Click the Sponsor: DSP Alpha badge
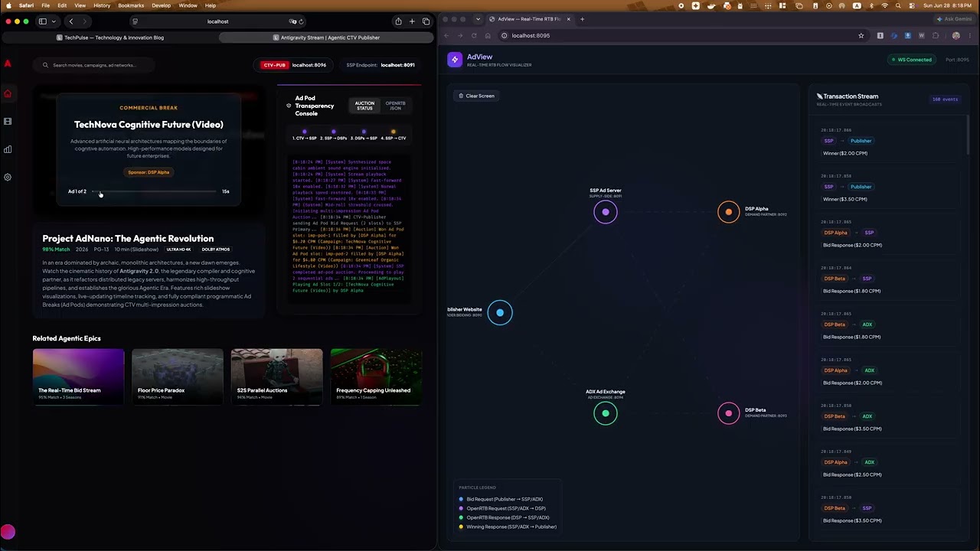Image resolution: width=980 pixels, height=551 pixels. [149, 172]
